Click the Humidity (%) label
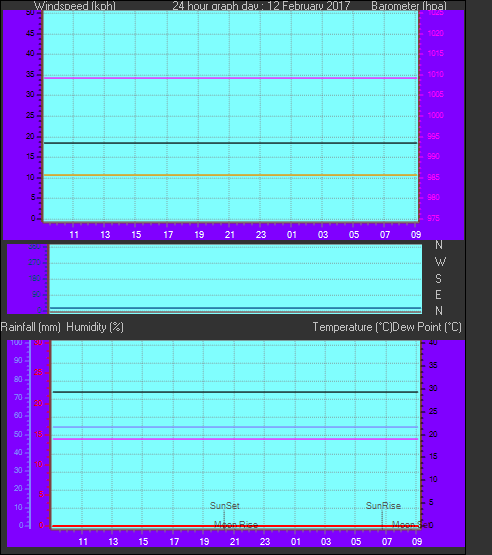This screenshot has height=555, width=492. click(95, 327)
